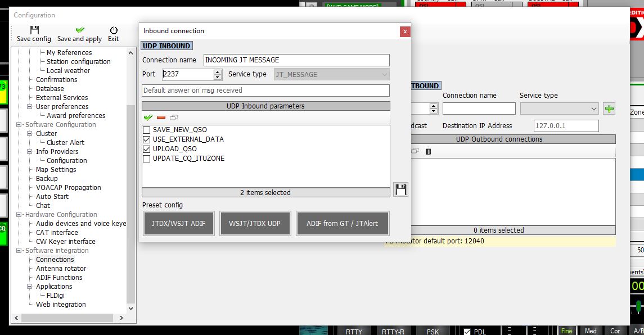This screenshot has width=644, height=335.
Task: Decrease inbound Port value with down arrow
Action: click(x=218, y=77)
